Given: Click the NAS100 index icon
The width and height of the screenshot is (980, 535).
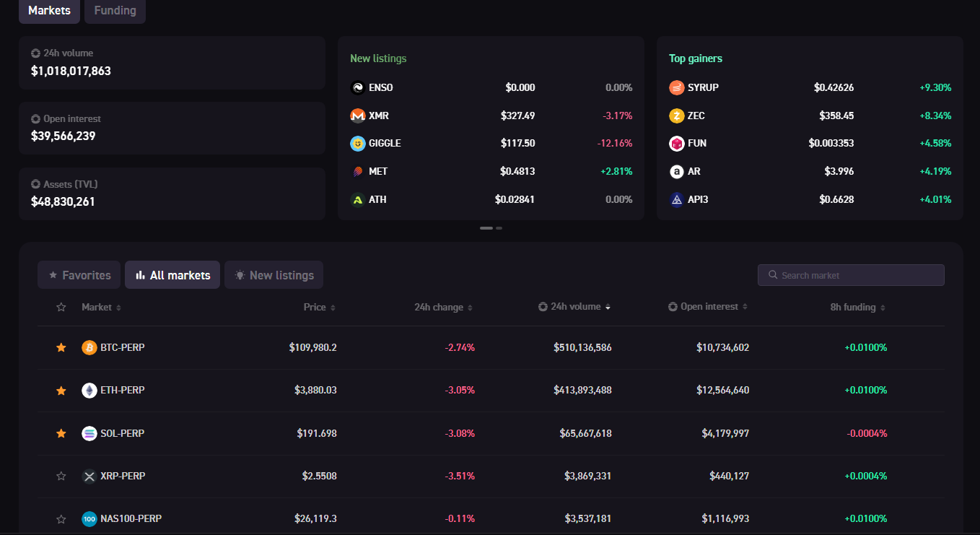Looking at the screenshot, I should (89, 518).
